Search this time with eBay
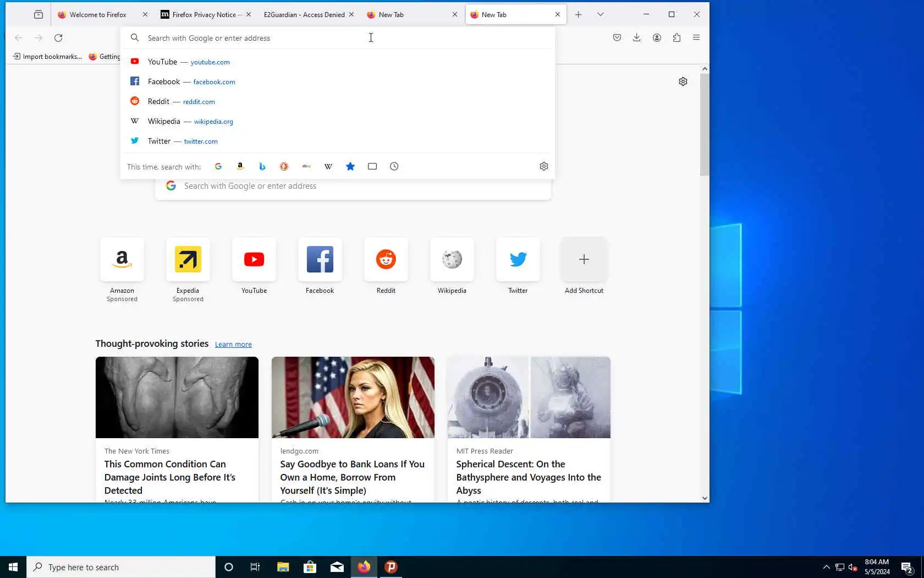This screenshot has width=924, height=578. coord(306,166)
